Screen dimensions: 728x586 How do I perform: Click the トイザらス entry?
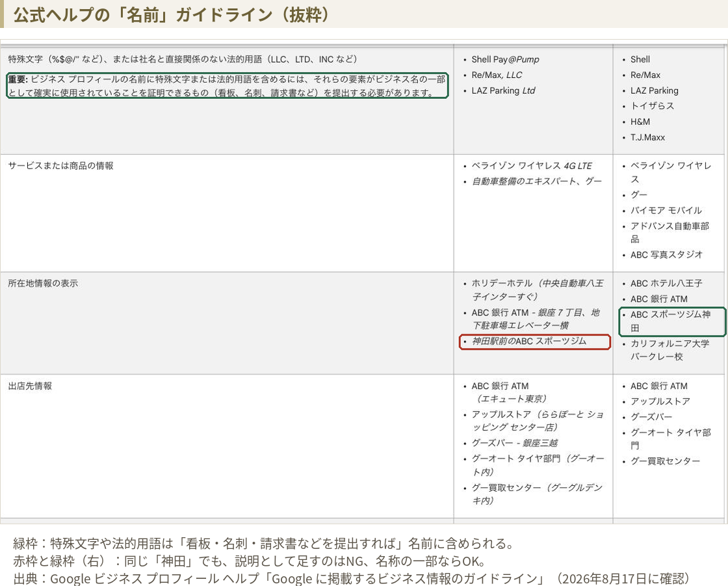pos(652,106)
